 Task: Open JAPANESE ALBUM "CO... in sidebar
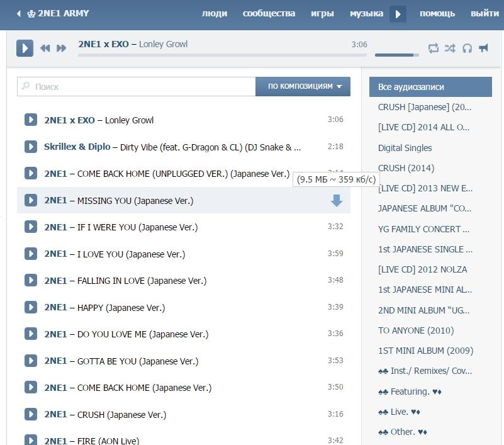(425, 209)
